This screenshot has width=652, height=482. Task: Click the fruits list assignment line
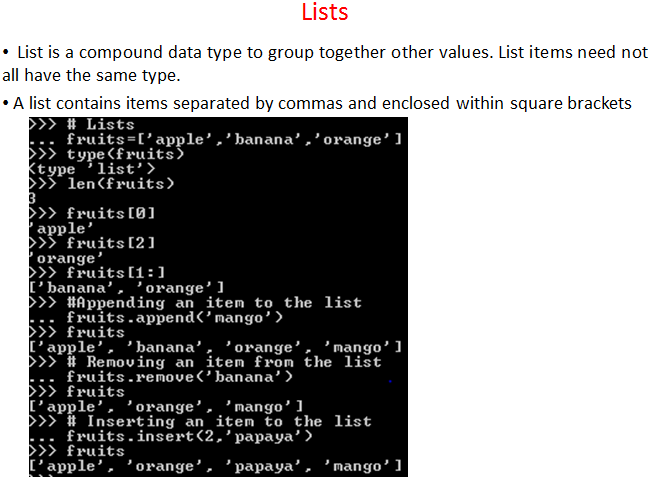[x=215, y=139]
